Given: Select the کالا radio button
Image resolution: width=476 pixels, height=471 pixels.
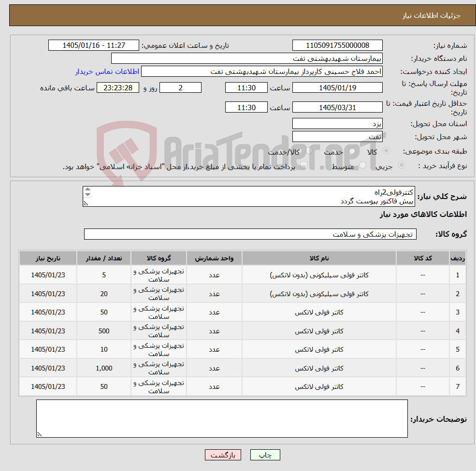Looking at the screenshot, I should click(387, 151).
